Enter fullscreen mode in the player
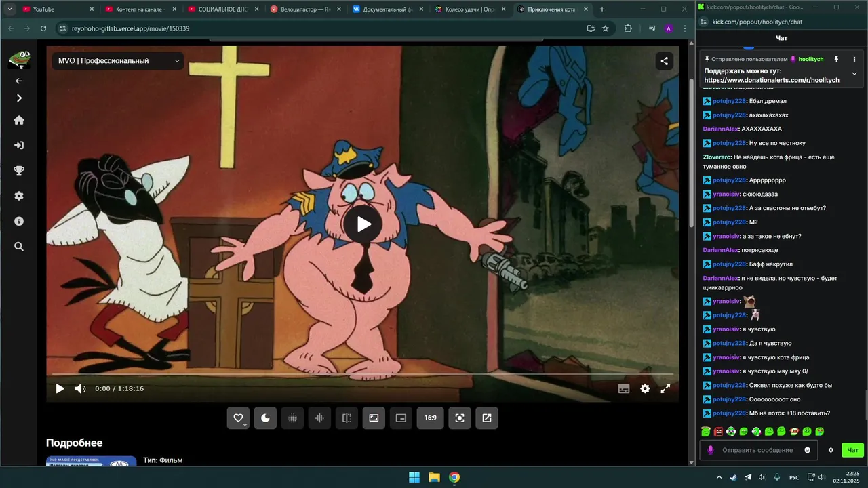The width and height of the screenshot is (868, 488). coord(665,388)
